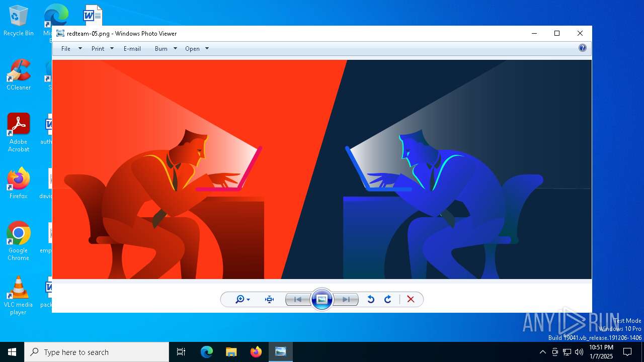The image size is (644, 362).
Task: Select the Adobe Acrobat desktop icon
Action: pos(19,133)
